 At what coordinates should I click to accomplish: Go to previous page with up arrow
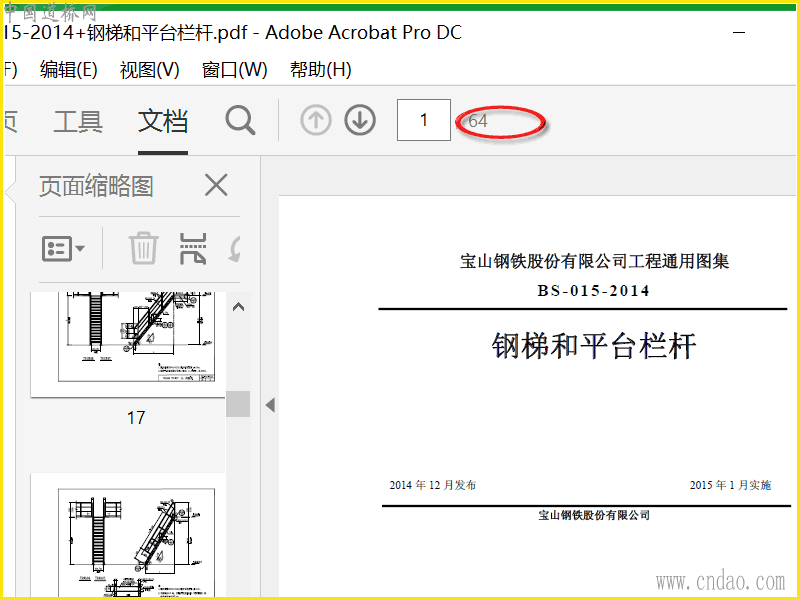pos(316,120)
